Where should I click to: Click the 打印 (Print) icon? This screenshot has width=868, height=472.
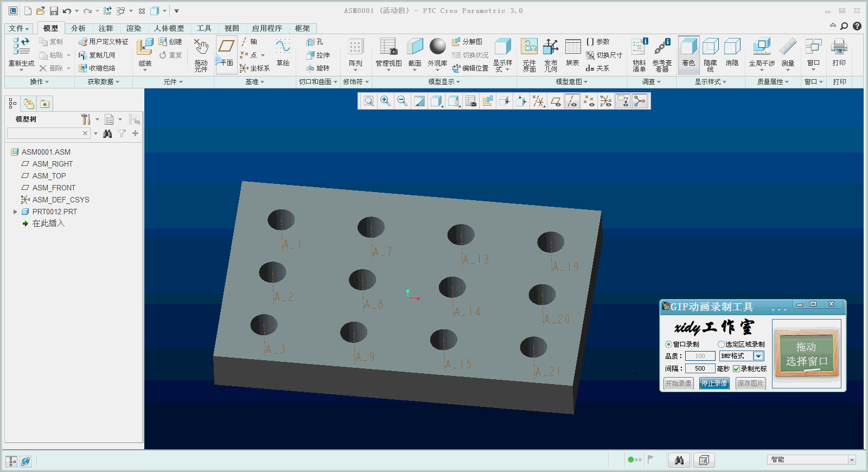(839, 47)
